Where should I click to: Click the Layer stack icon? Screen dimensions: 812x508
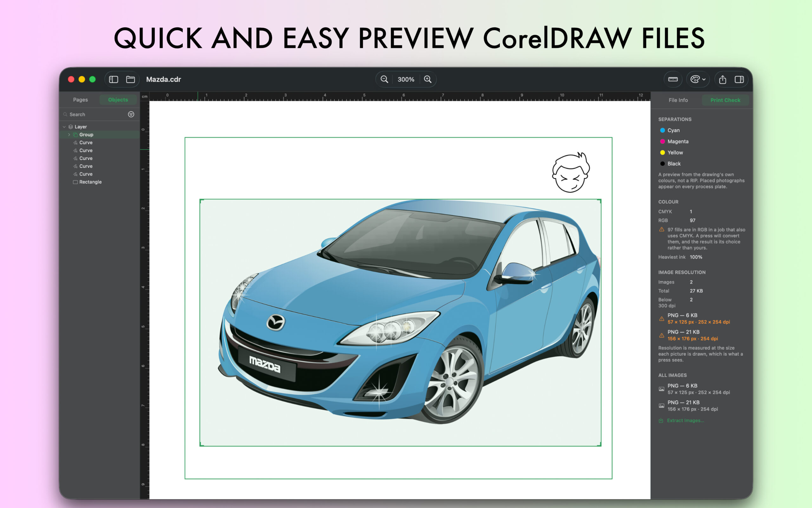pos(71,127)
